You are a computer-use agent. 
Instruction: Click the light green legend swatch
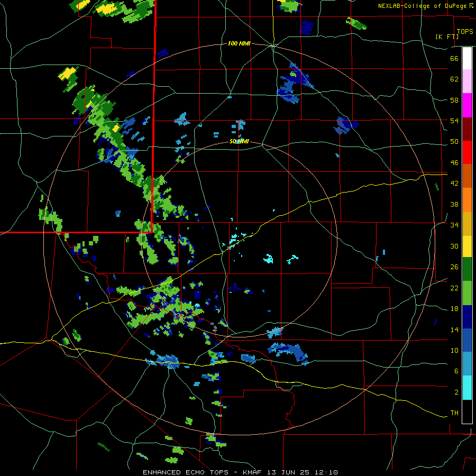click(467, 293)
